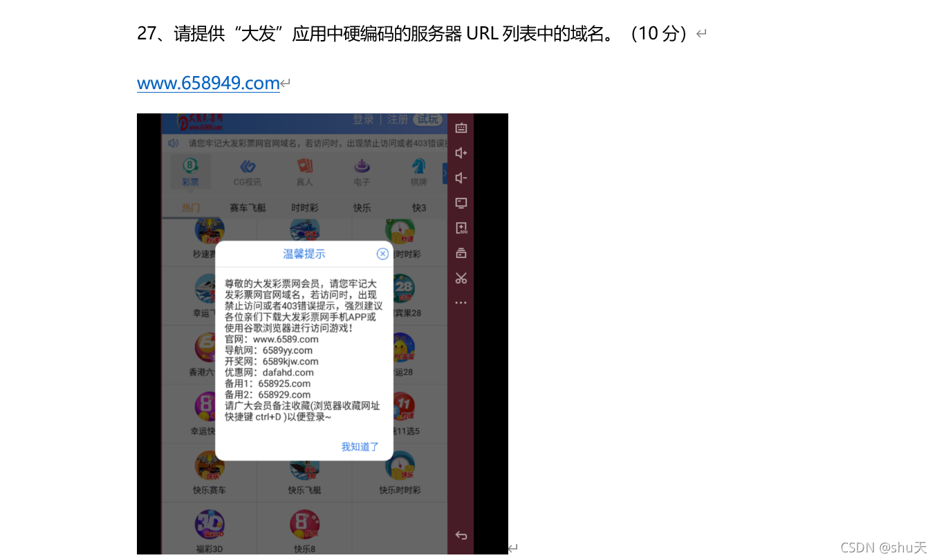
Task: Select the CG视讯 category icon
Action: pos(248,172)
